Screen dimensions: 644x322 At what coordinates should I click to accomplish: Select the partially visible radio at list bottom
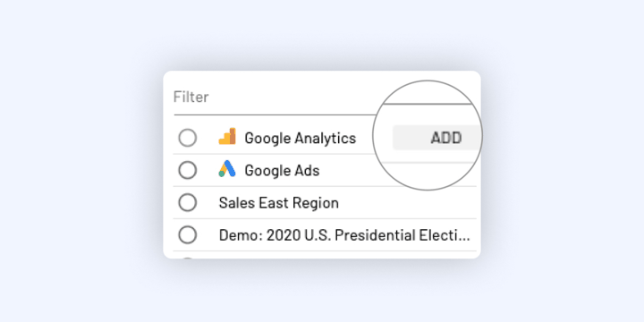[x=187, y=258]
